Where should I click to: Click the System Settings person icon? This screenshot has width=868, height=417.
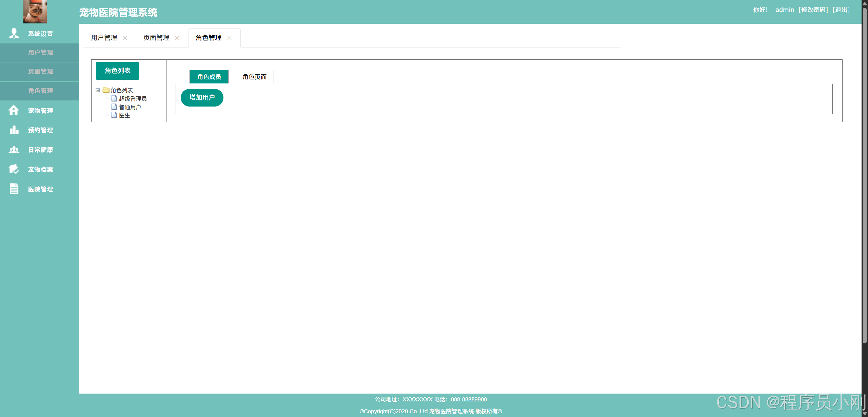click(14, 33)
